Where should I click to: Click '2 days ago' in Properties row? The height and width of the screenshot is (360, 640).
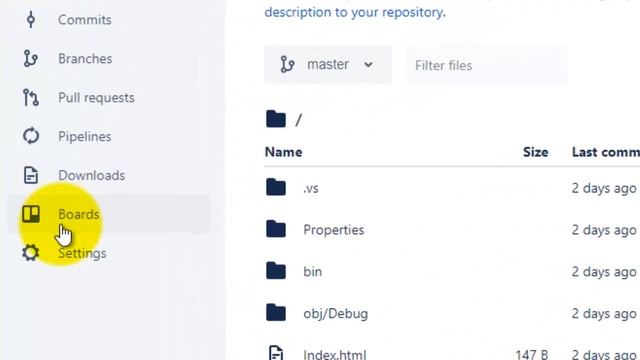point(604,230)
